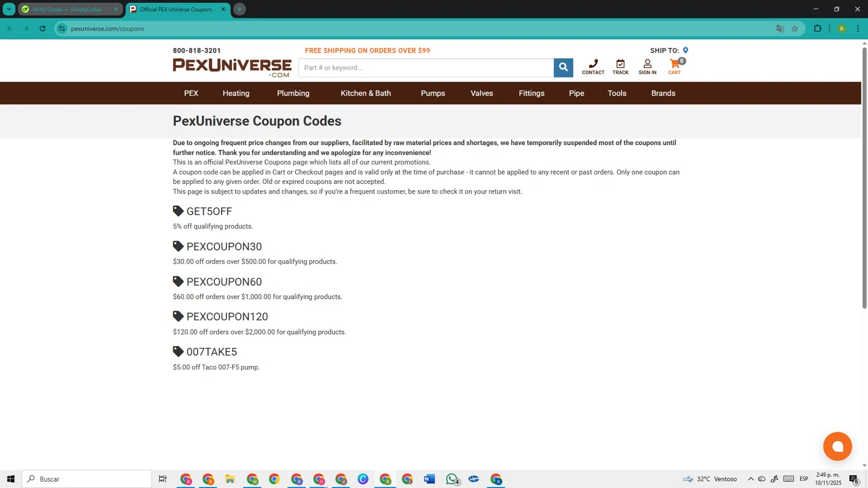Image resolution: width=868 pixels, height=488 pixels.
Task: Click the page vertical scrollbar thumb
Action: point(865,178)
